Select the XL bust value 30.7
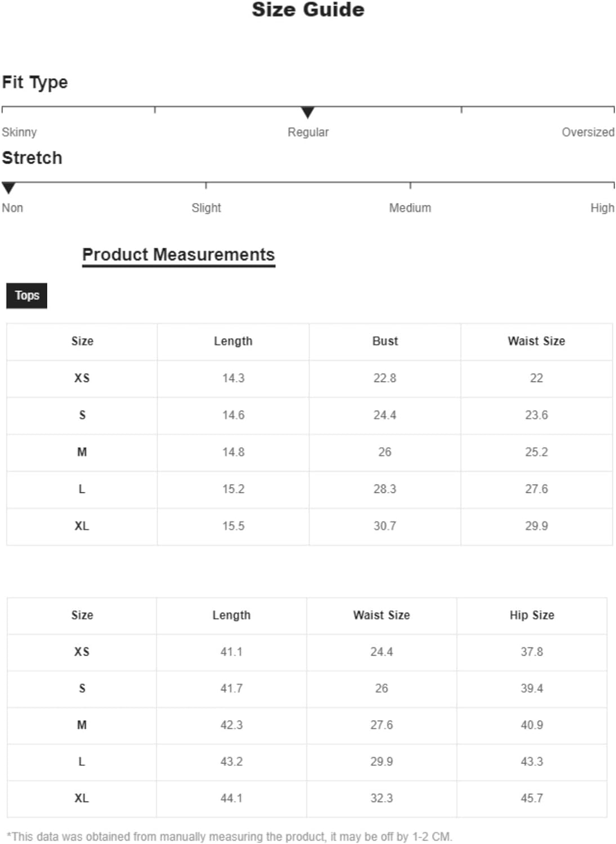Viewport: 616px width, 844px height. click(x=385, y=526)
